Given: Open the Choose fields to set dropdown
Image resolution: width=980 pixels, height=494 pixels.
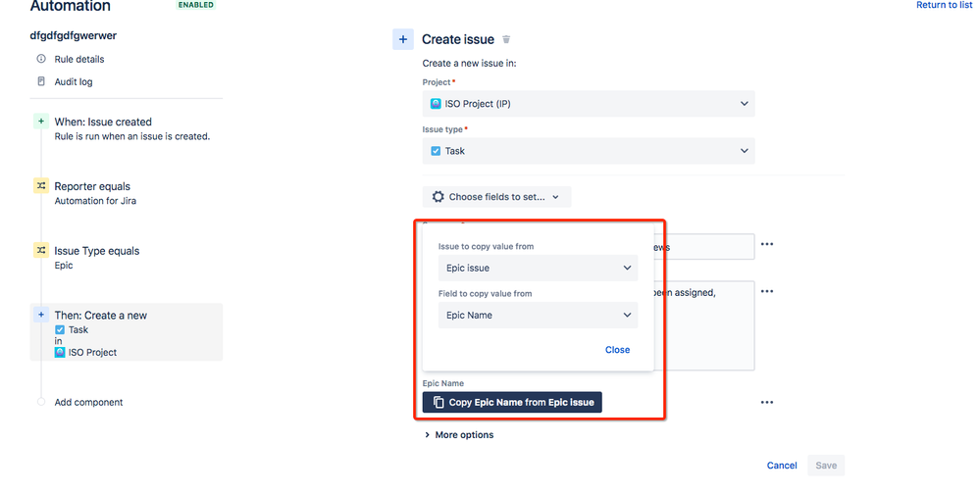Looking at the screenshot, I should [497, 197].
